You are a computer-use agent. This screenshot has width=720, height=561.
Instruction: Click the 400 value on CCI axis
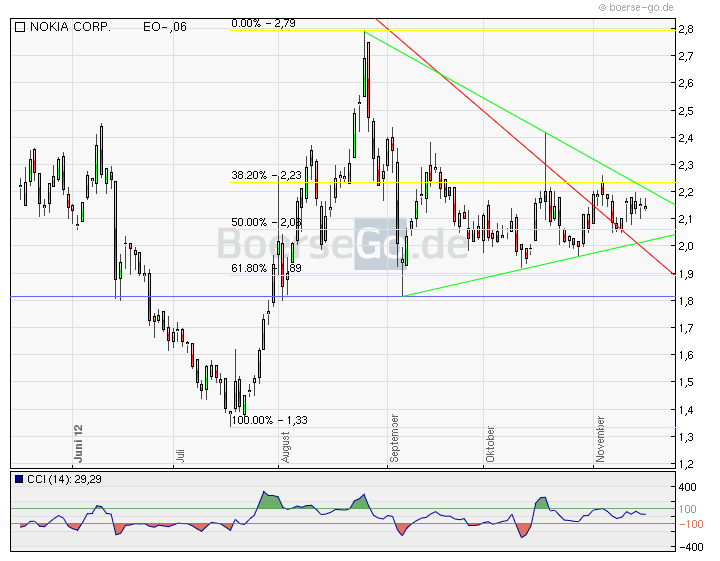690,486
